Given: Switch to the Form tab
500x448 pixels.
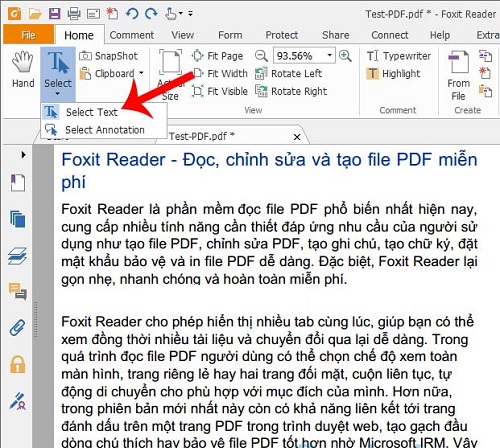Looking at the screenshot, I should pos(230,35).
